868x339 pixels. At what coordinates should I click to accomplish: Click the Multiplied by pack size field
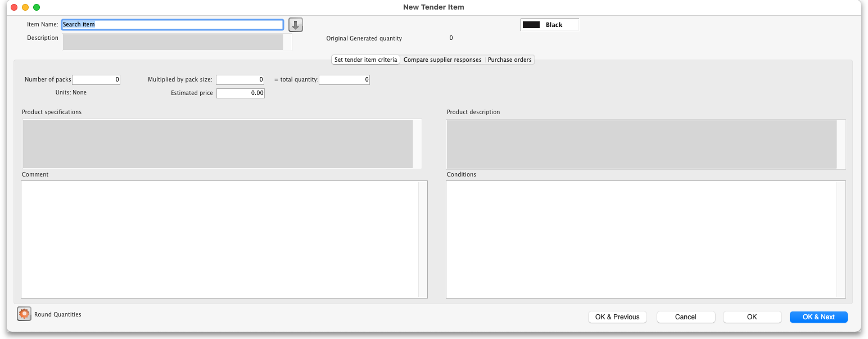point(240,80)
